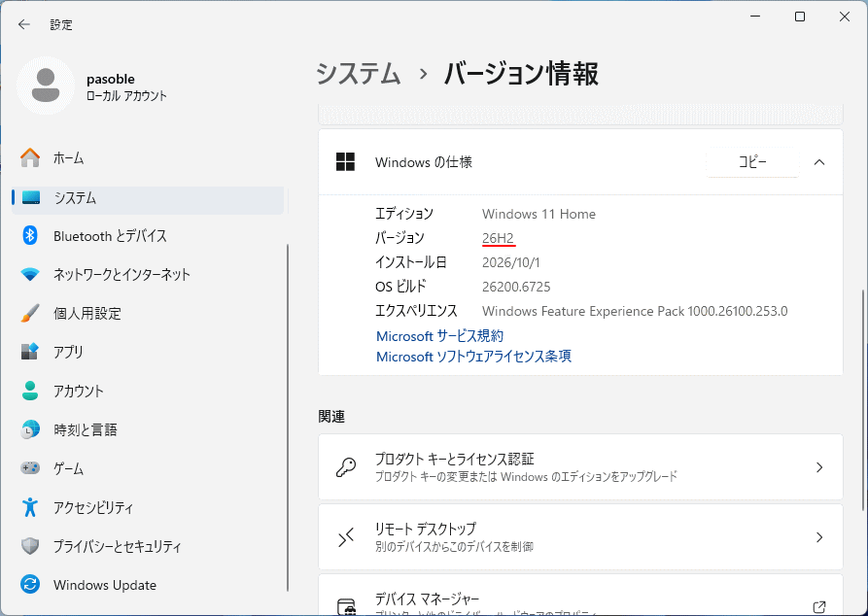Open アカウント settings
Image resolution: width=868 pixels, height=616 pixels.
pyautogui.click(x=148, y=392)
